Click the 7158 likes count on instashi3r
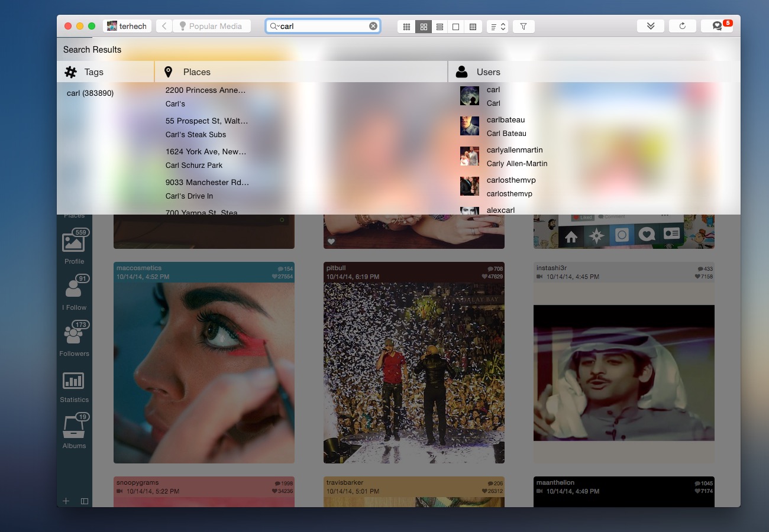The height and width of the screenshot is (532, 769). pyautogui.click(x=704, y=277)
